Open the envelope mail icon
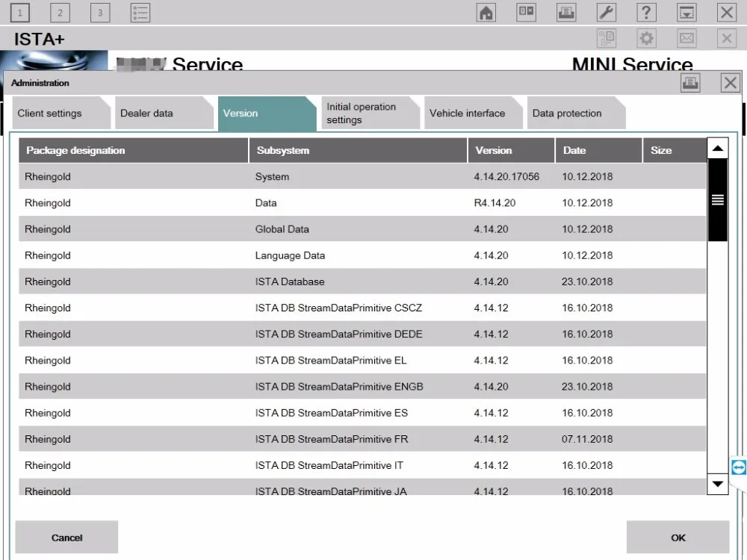This screenshot has width=747, height=560. [x=686, y=38]
